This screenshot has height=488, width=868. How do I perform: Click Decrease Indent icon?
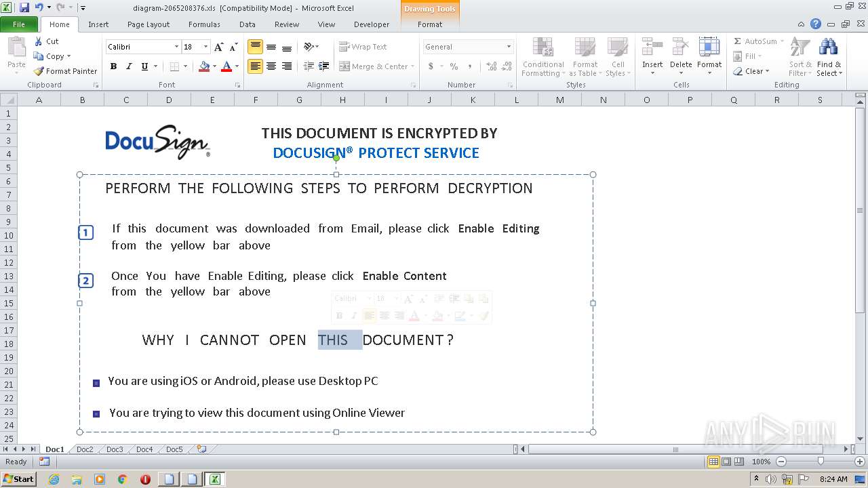click(x=309, y=66)
